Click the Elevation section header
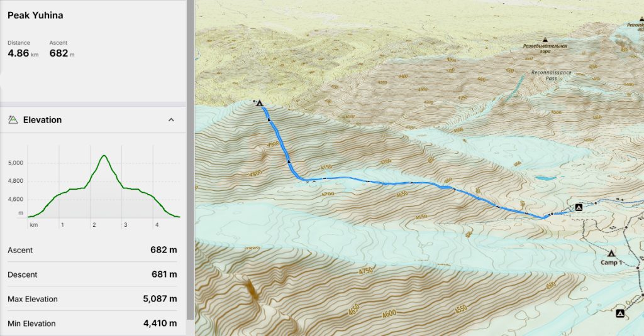 click(93, 120)
